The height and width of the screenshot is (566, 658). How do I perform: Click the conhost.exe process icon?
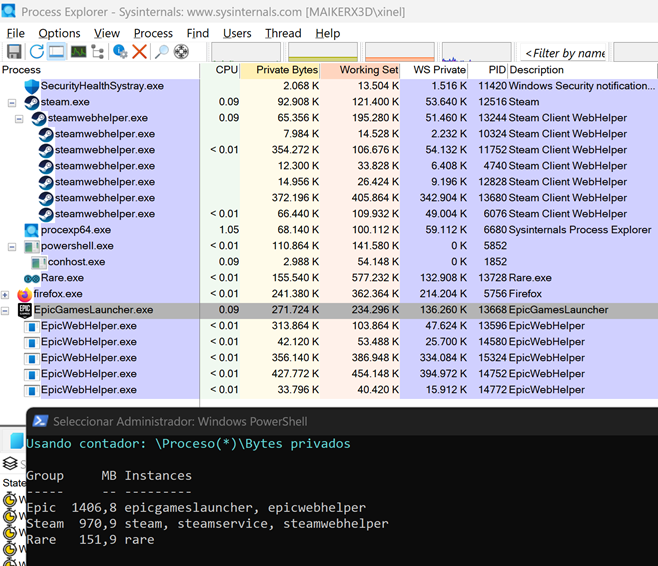pyautogui.click(x=39, y=262)
